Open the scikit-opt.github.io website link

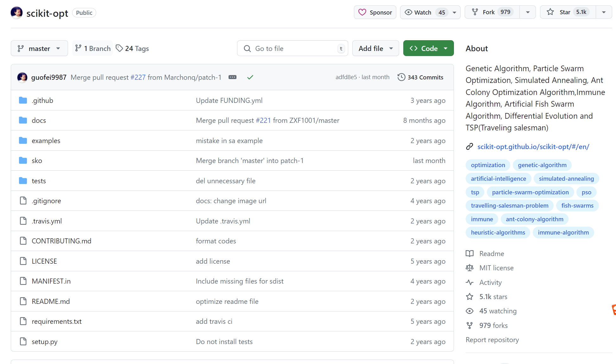[x=533, y=147]
